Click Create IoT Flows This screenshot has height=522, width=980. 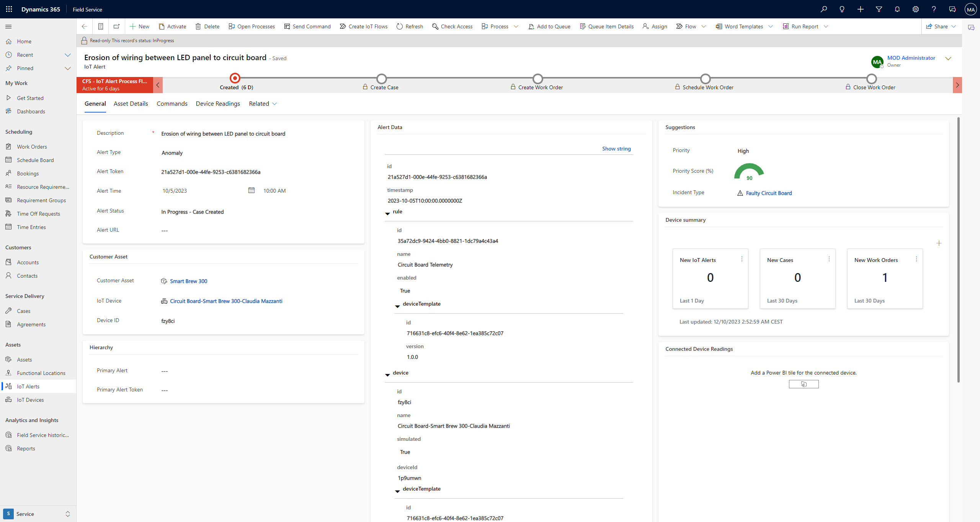coord(363,26)
